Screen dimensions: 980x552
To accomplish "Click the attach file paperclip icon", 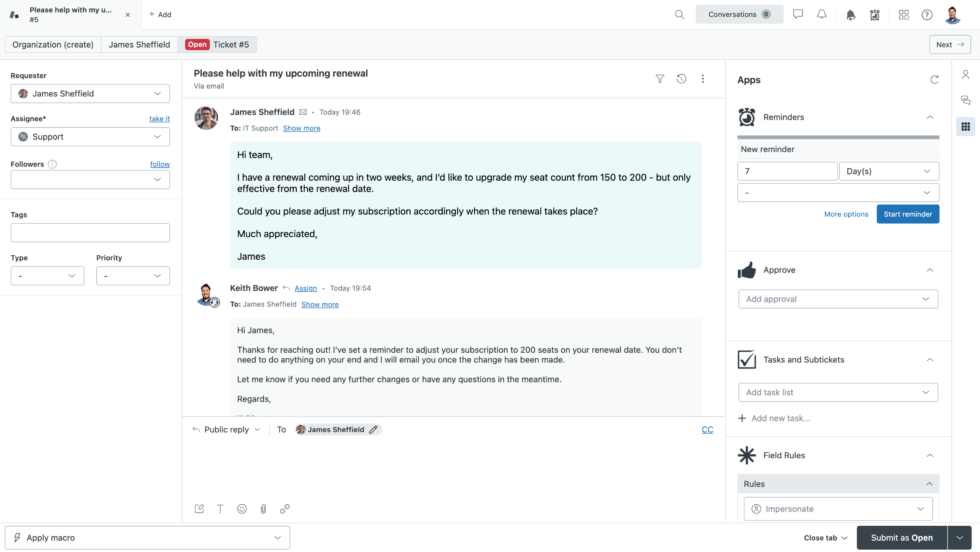I will pyautogui.click(x=263, y=509).
